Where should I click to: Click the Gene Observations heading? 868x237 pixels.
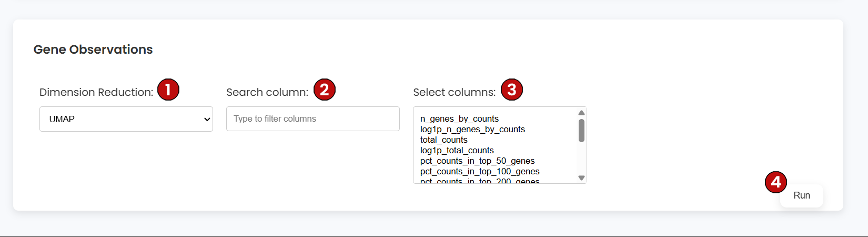[93, 50]
